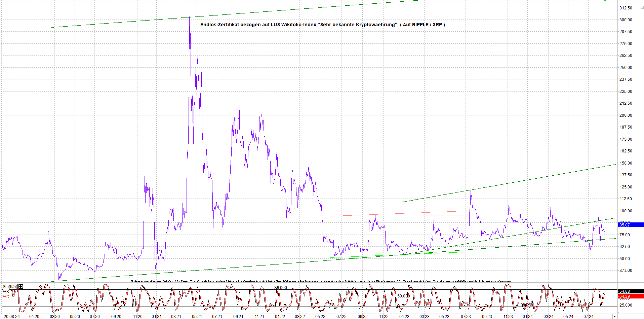The image size is (644, 319).
Task: Select the blue 85.07 current price tag
Action: pos(631,225)
